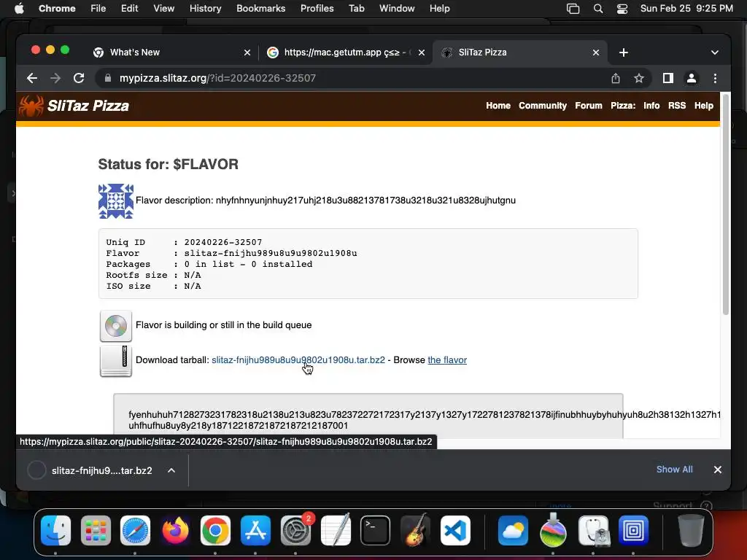Share this page via the share icon
Screen dimensions: 747x560
pos(616,78)
